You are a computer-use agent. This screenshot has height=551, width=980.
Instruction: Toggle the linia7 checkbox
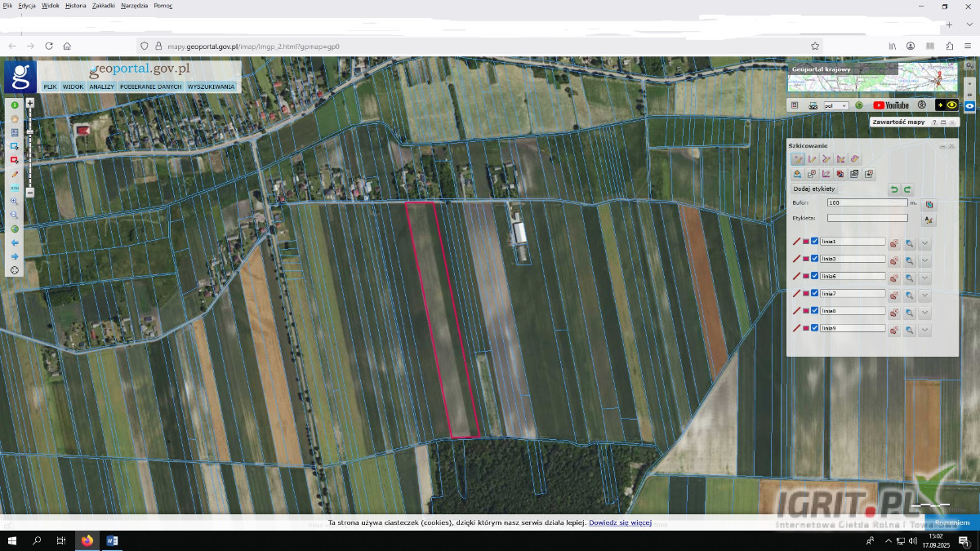tap(815, 293)
